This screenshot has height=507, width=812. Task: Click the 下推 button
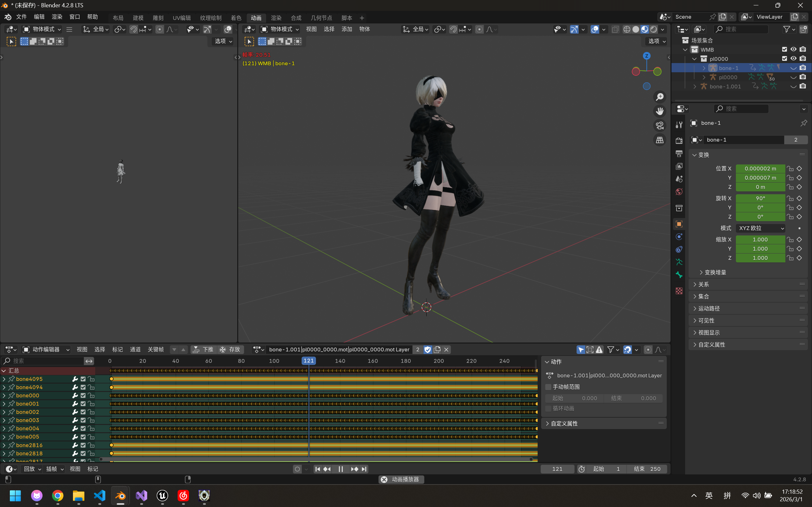203,350
